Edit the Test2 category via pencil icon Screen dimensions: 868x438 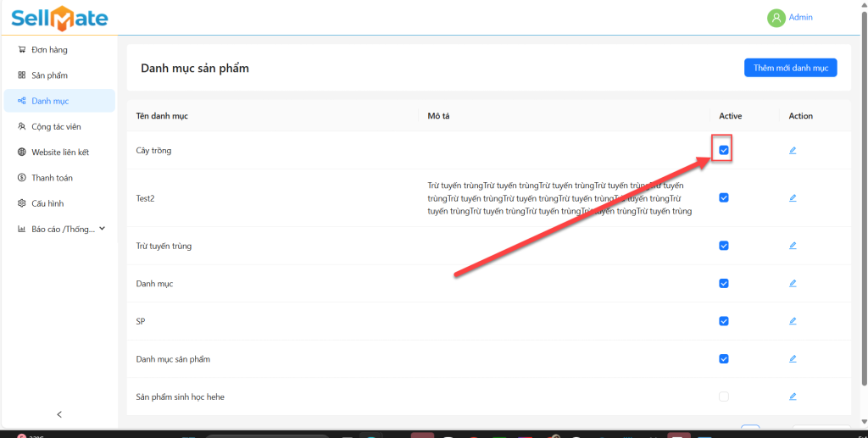(x=793, y=198)
